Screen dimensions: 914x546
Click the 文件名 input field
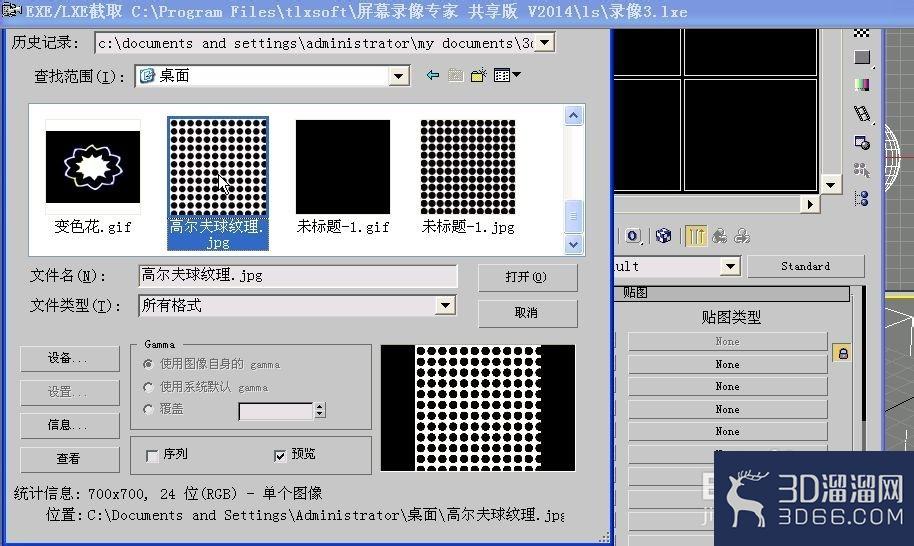coord(298,276)
